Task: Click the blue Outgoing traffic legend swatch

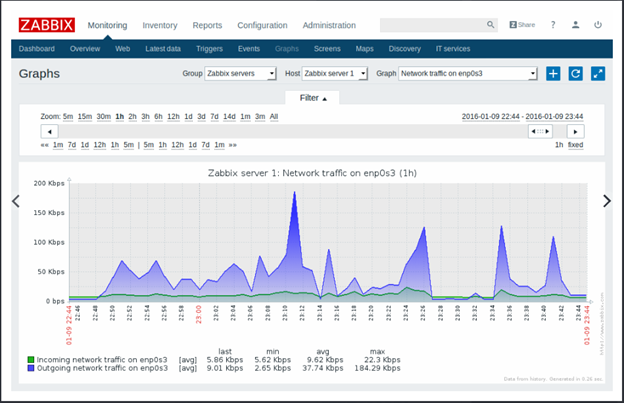Action: click(31, 368)
